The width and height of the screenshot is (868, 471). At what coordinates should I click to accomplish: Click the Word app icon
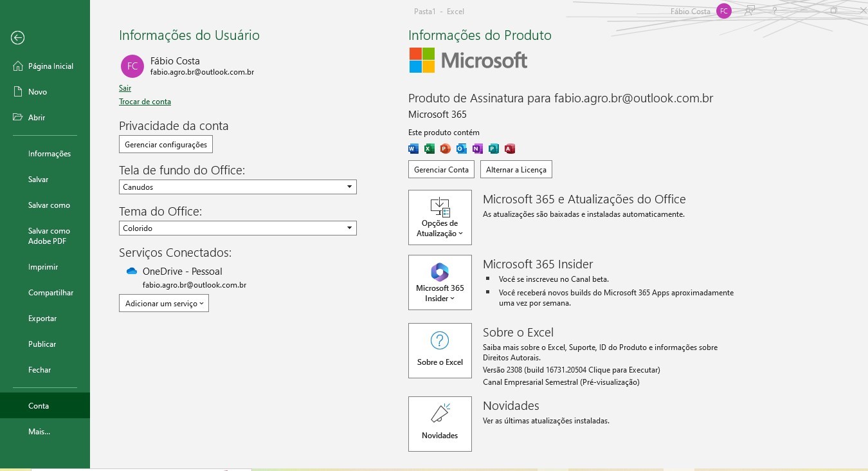pos(413,149)
